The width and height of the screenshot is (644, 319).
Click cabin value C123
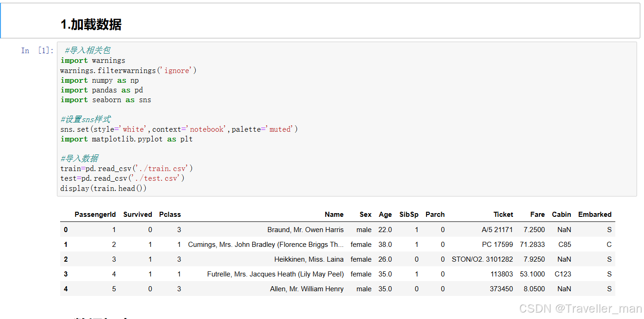click(x=563, y=274)
